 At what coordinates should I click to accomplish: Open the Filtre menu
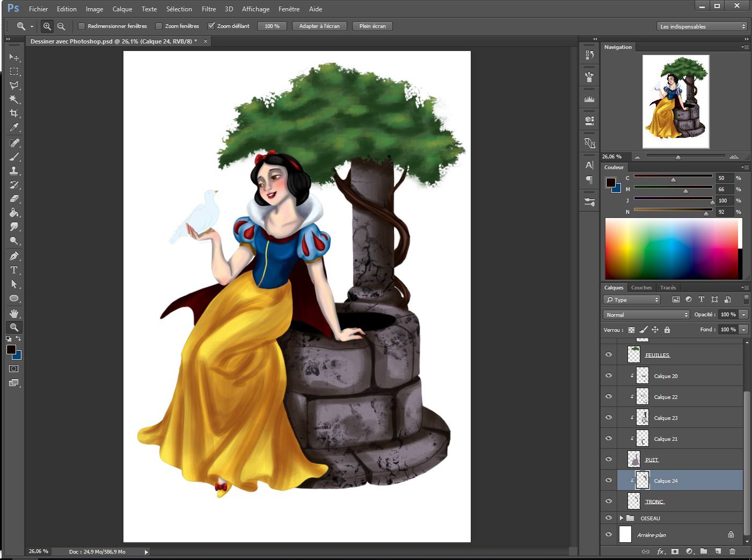point(208,9)
